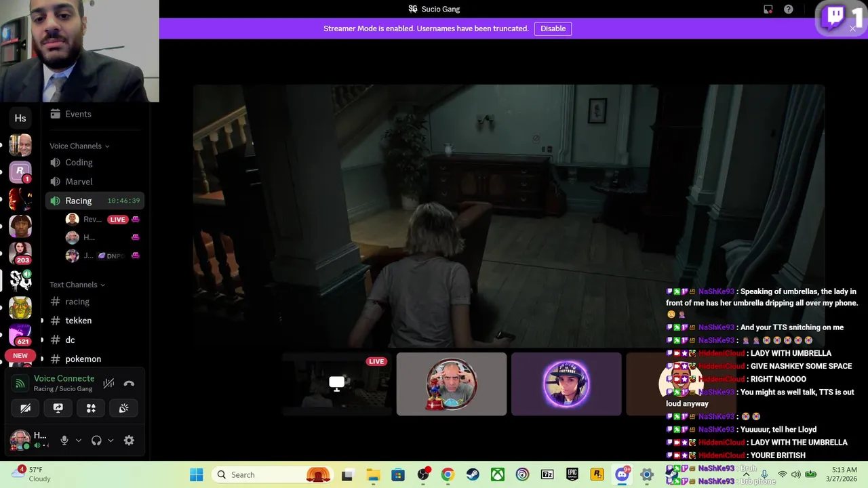Collapse the Voice Channels category
868x488 pixels.
[x=79, y=146]
